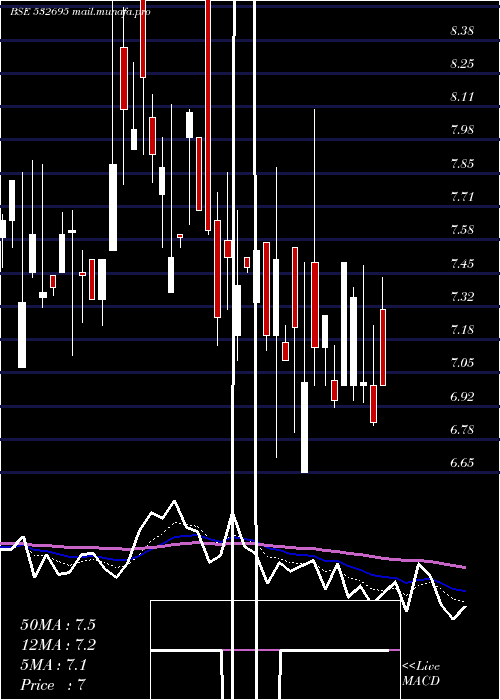Click the pink 50MA line end

[x=464, y=567]
